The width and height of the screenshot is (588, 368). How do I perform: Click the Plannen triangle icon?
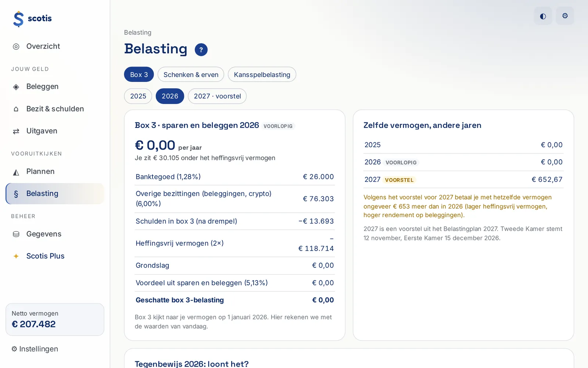16,172
